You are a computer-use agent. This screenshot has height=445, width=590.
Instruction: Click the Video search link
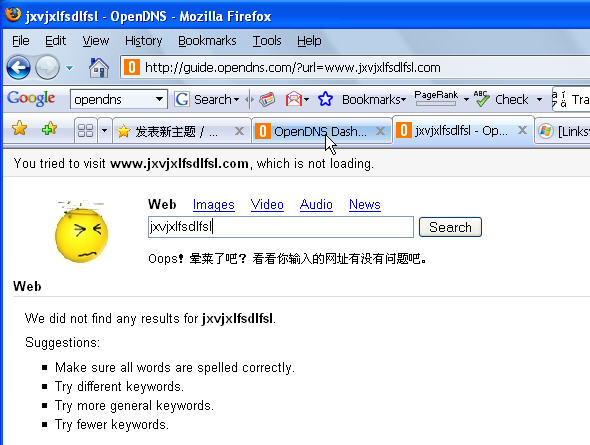tap(267, 204)
